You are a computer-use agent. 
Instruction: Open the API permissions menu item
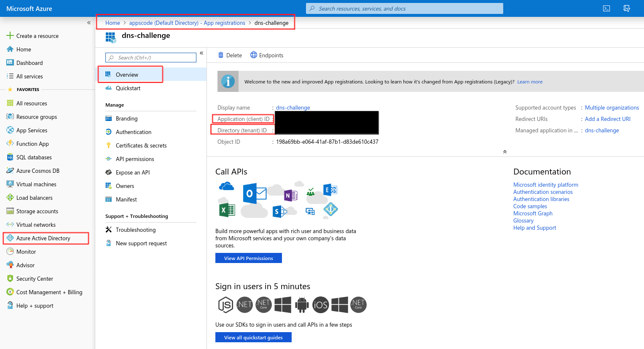click(135, 159)
